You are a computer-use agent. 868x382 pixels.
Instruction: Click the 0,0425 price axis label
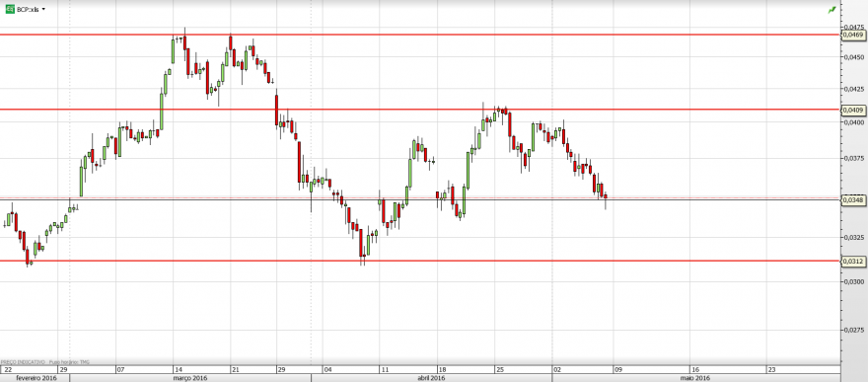pyautogui.click(x=854, y=89)
